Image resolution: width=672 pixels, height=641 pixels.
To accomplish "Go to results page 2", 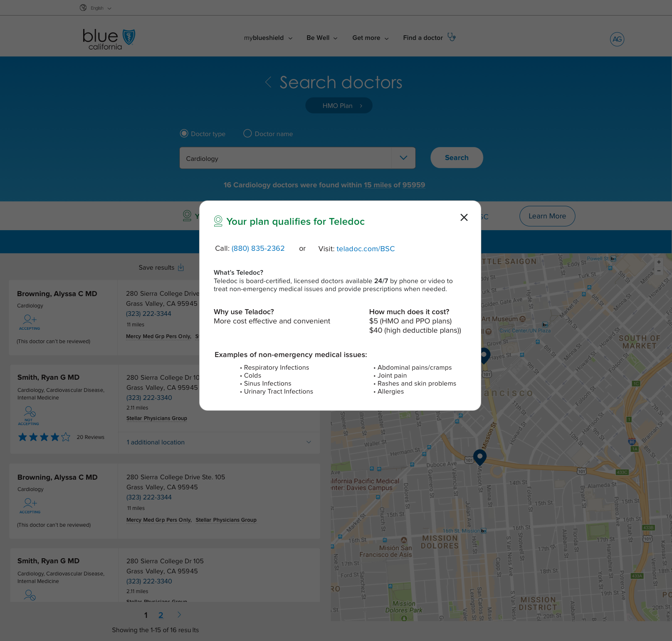I will click(160, 615).
